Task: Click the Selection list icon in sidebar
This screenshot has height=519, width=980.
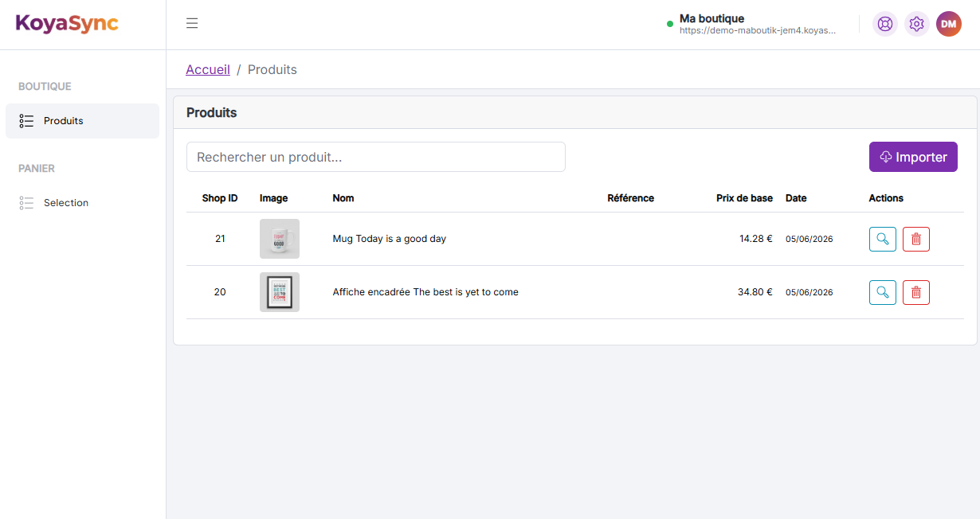Action: [x=26, y=203]
